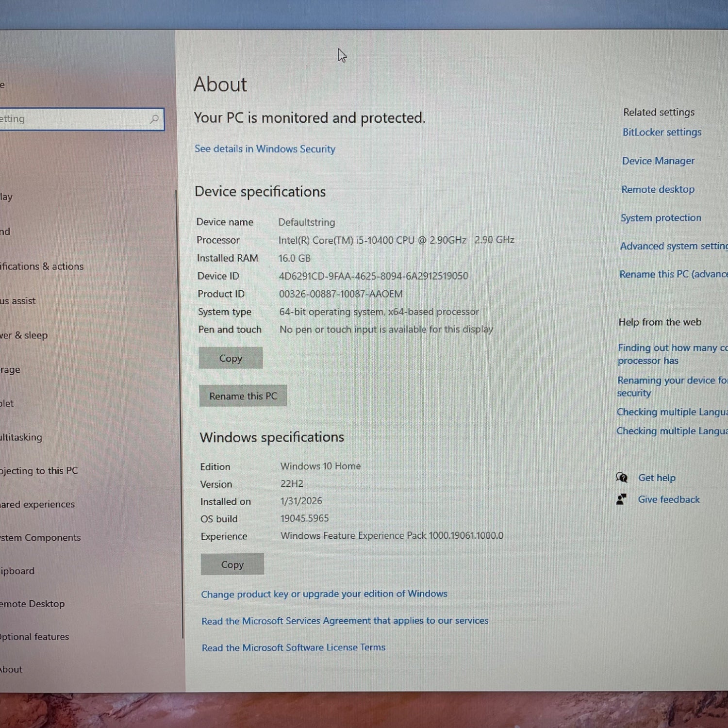
Task: Click the sidebar vertical scrollbar
Action: (179, 414)
